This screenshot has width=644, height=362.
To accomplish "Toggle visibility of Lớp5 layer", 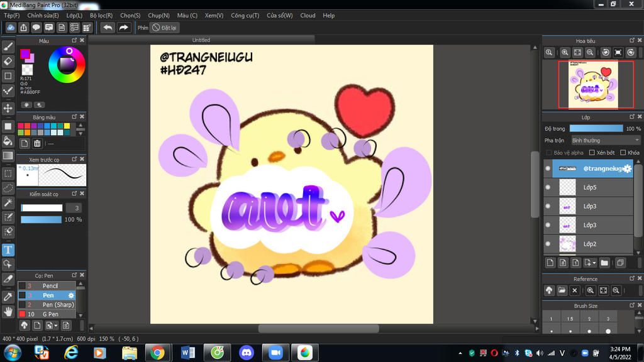I will click(548, 187).
